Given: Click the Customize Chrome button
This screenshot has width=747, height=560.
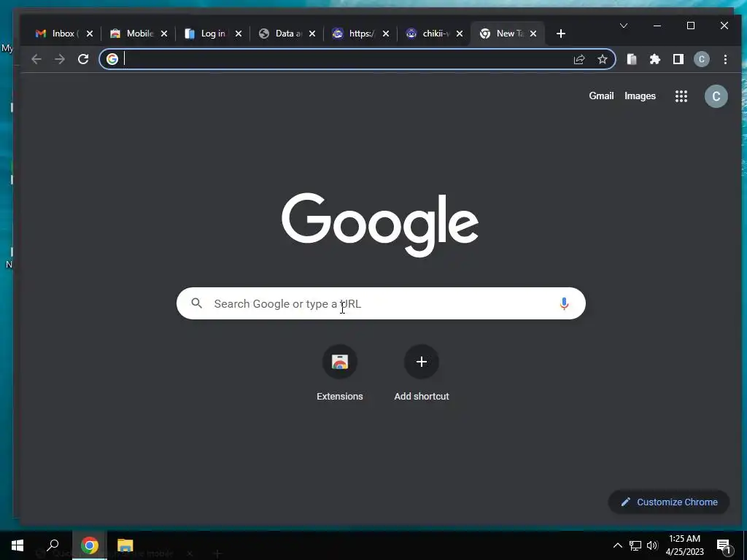Looking at the screenshot, I should coord(669,502).
